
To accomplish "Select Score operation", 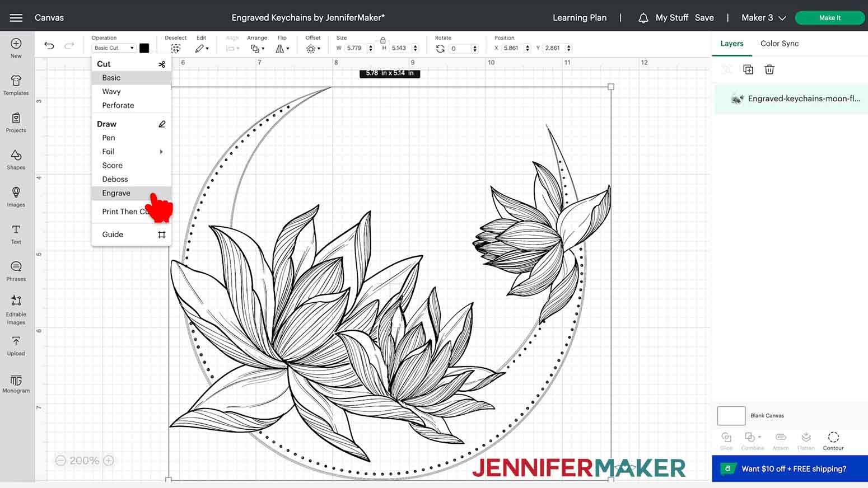I will pyautogui.click(x=132, y=166).
